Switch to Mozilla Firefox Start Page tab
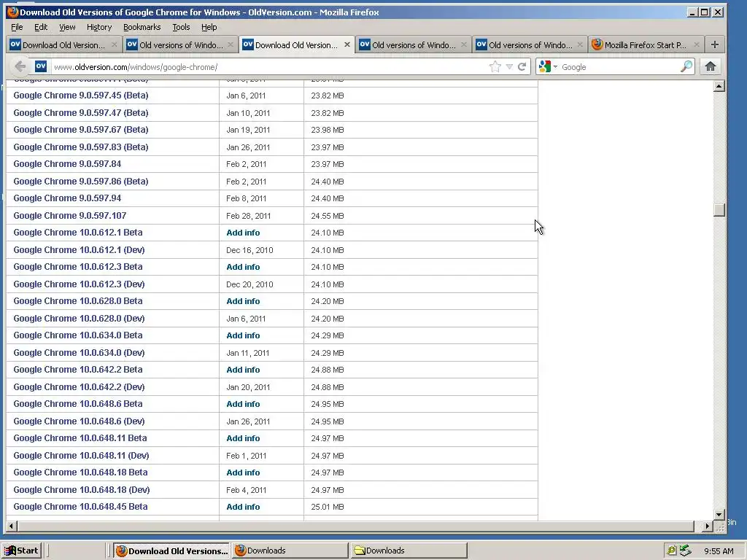The width and height of the screenshot is (747, 560). (645, 44)
